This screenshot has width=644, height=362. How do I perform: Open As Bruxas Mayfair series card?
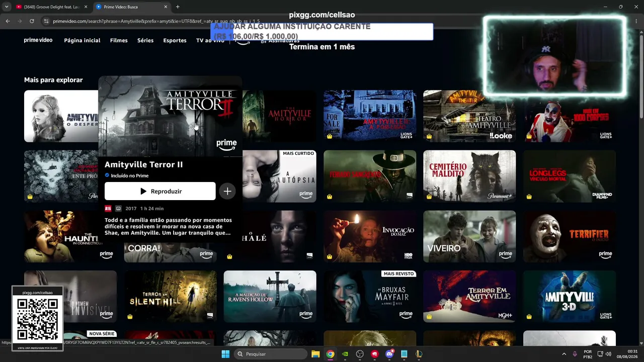pyautogui.click(x=370, y=297)
